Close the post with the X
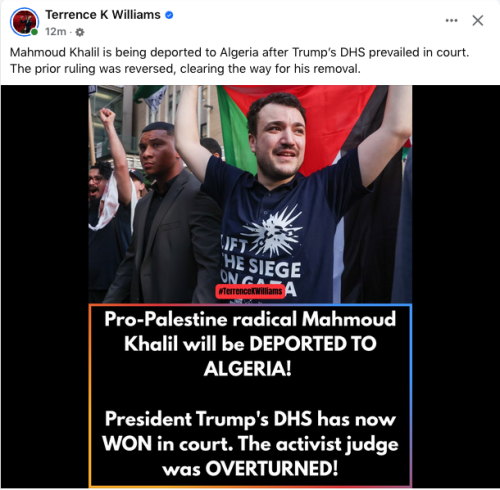Image resolution: width=500 pixels, height=490 pixels. (x=478, y=20)
